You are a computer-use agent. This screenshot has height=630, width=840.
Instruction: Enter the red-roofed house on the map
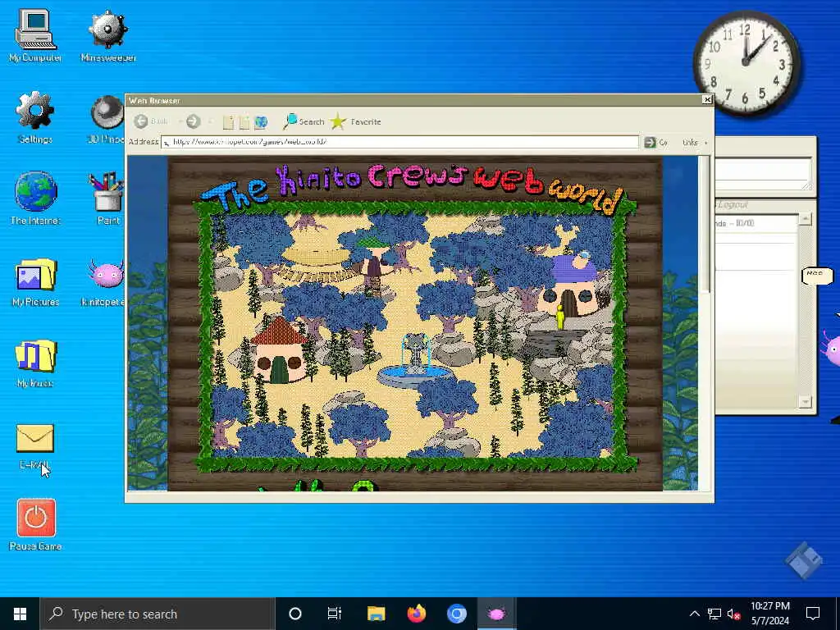pos(279,349)
